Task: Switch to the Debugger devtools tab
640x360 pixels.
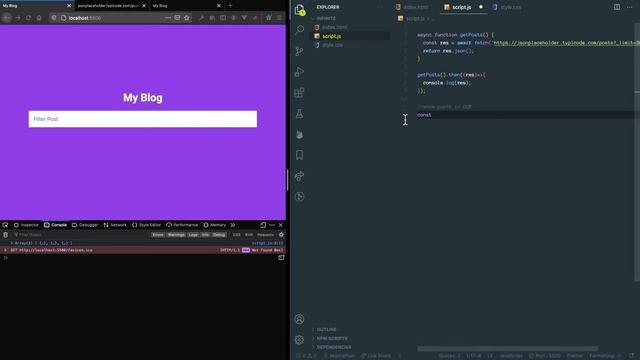Action: click(x=85, y=225)
